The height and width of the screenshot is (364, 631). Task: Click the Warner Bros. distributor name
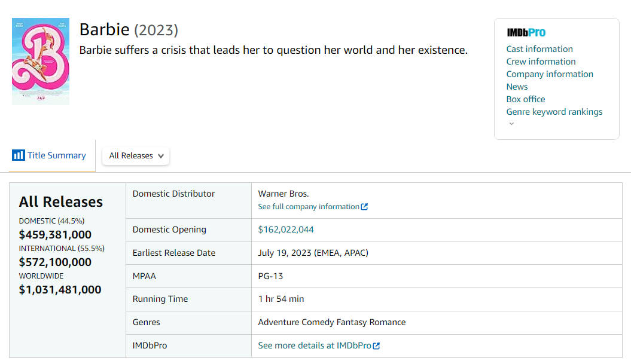coord(283,194)
